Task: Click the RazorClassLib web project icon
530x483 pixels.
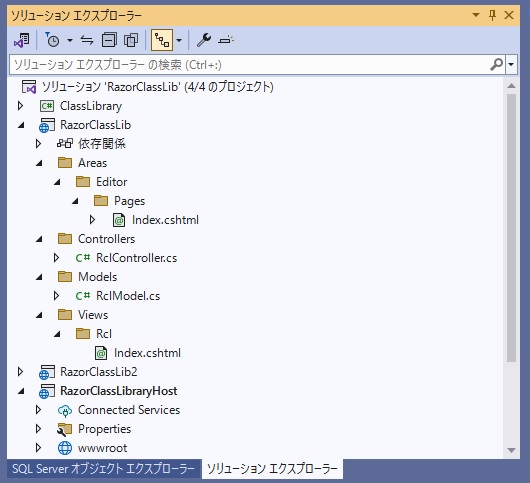Action: click(47, 125)
